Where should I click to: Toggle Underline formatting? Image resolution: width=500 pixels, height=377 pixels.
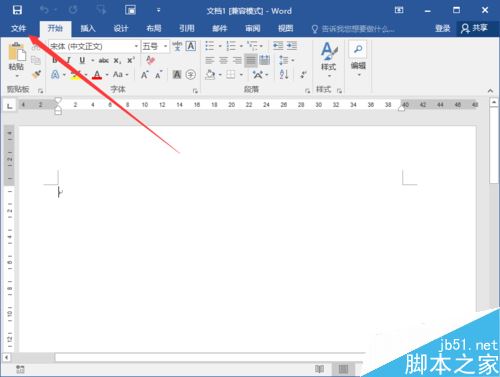click(x=82, y=60)
